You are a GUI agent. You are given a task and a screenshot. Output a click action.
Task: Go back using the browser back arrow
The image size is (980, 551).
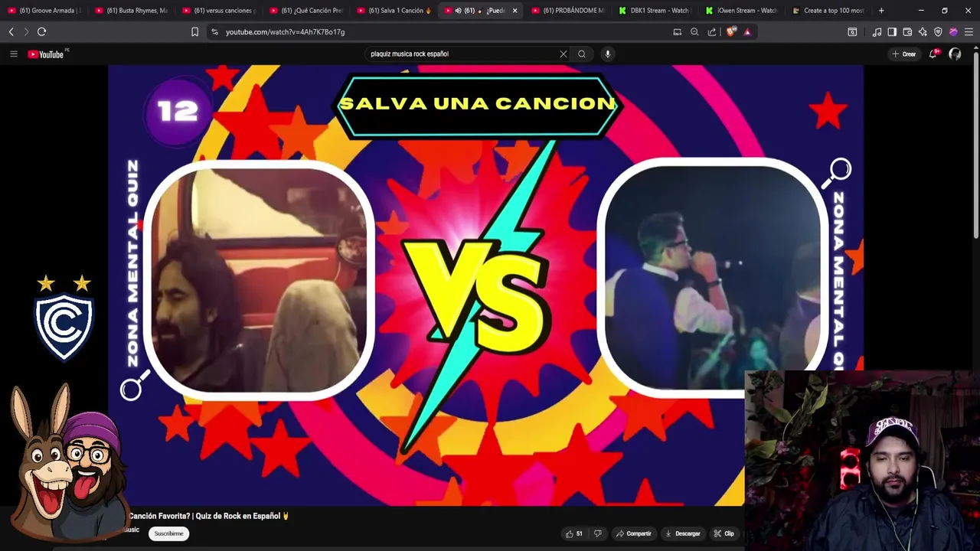point(11,31)
